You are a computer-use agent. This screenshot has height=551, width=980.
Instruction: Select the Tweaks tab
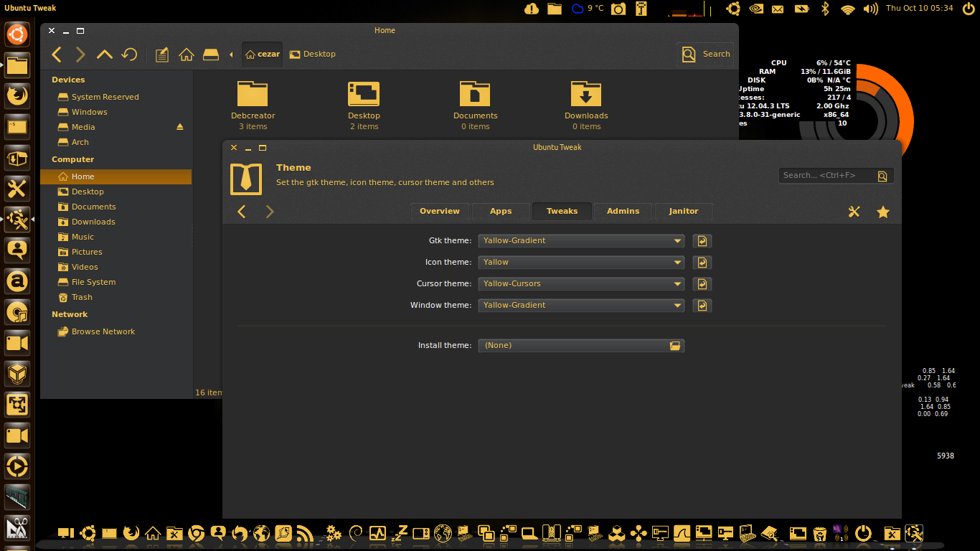pos(562,211)
